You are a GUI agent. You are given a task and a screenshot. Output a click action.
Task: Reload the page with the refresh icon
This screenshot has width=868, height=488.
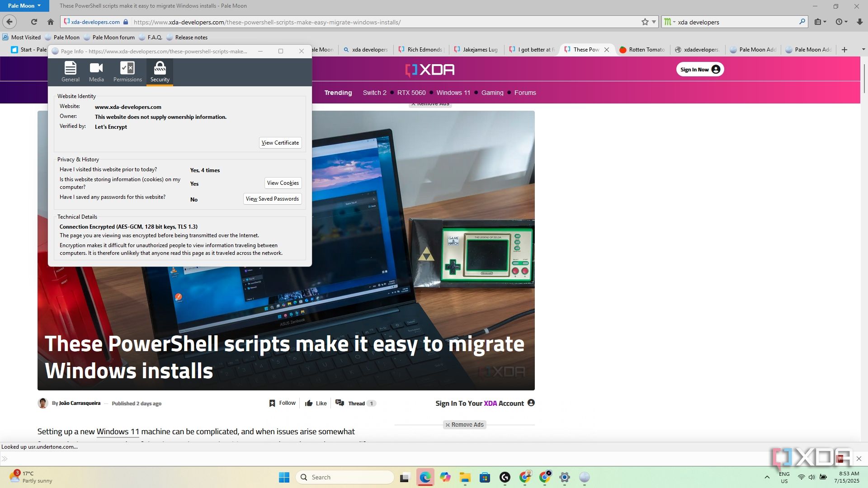tap(34, 22)
